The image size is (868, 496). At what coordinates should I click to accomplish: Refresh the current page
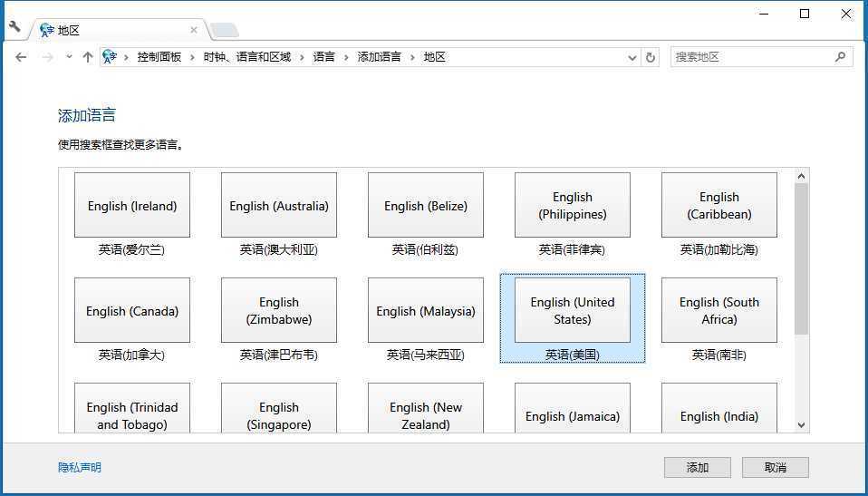pos(651,57)
